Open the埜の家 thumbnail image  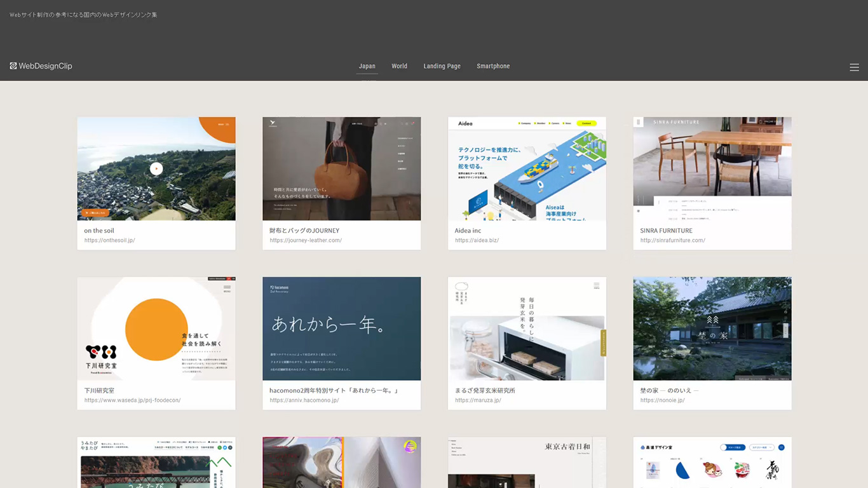point(712,329)
